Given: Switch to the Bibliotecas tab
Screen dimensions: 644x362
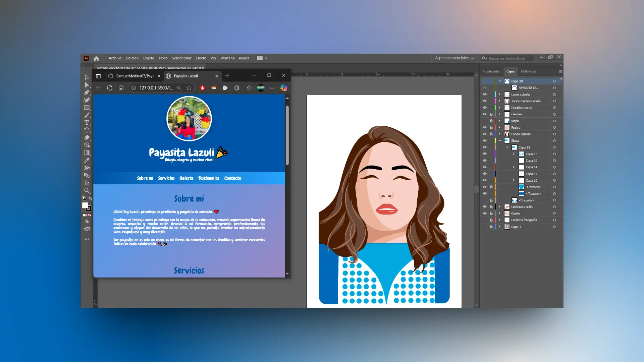Looking at the screenshot, I should [x=529, y=71].
